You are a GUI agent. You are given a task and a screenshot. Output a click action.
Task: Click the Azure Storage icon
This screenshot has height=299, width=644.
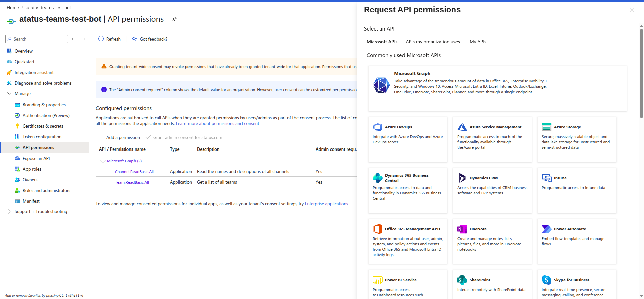547,127
